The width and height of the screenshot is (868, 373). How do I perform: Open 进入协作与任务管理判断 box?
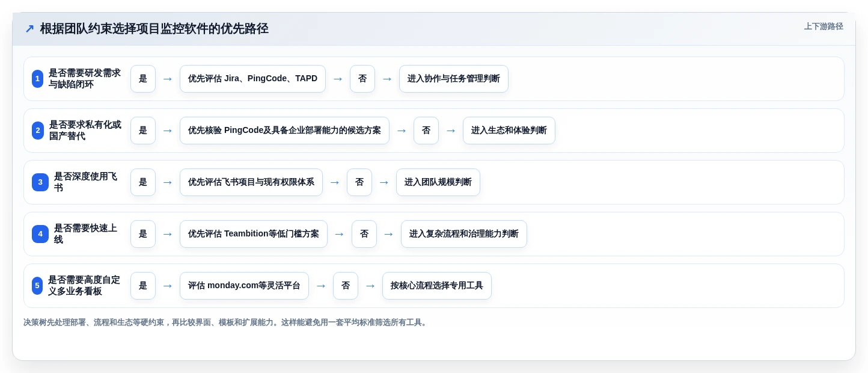click(x=454, y=79)
